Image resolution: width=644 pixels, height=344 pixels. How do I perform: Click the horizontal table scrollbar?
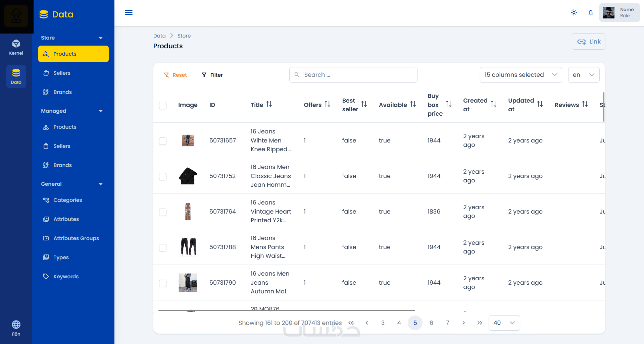point(287,310)
